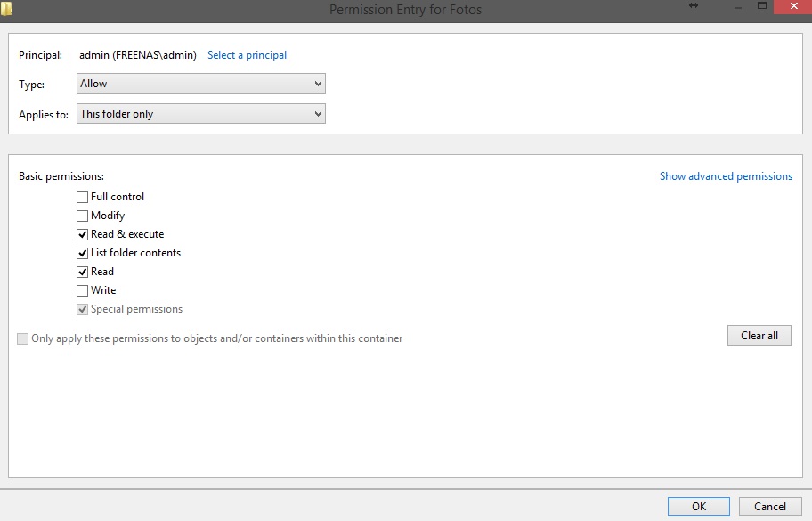Image resolution: width=812 pixels, height=521 pixels.
Task: Click the Permission Entry for Fotos title
Action: click(405, 9)
